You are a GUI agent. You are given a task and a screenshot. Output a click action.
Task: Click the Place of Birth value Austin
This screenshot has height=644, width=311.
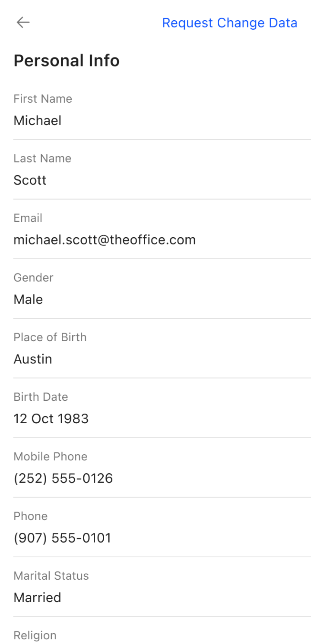pos(33,359)
